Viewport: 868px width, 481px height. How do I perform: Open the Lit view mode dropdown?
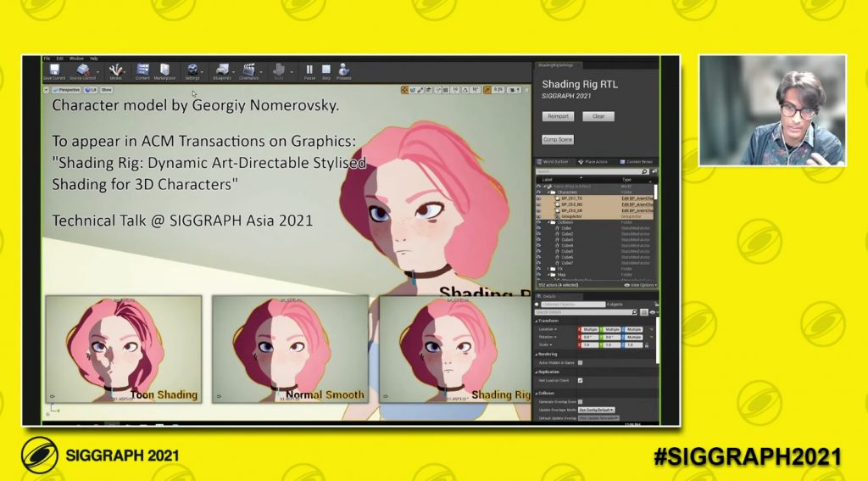pos(91,90)
